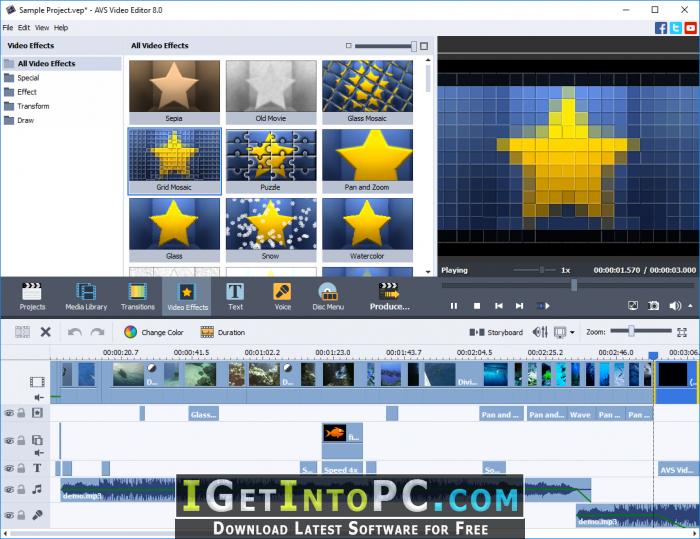Select the Old Movie effect thumbnail

[x=271, y=92]
